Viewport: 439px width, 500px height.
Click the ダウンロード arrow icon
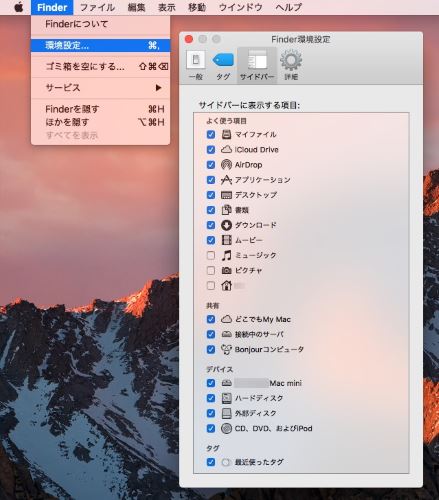(x=226, y=225)
